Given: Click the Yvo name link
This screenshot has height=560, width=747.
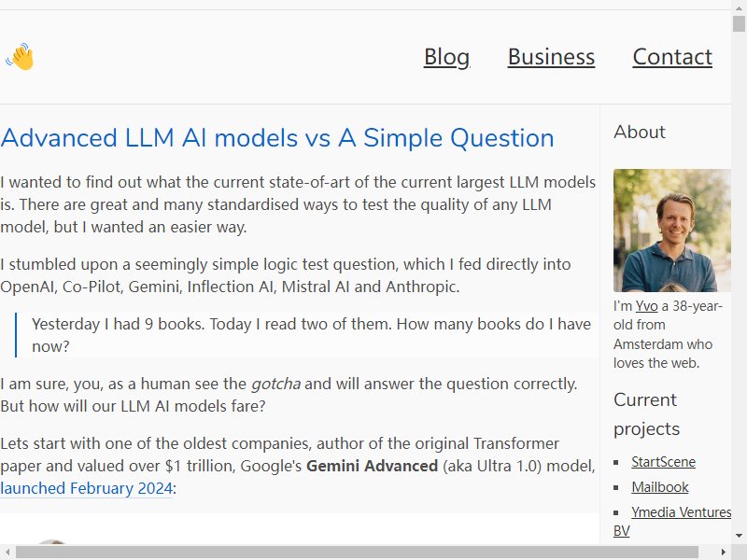Looking at the screenshot, I should pyautogui.click(x=646, y=306).
